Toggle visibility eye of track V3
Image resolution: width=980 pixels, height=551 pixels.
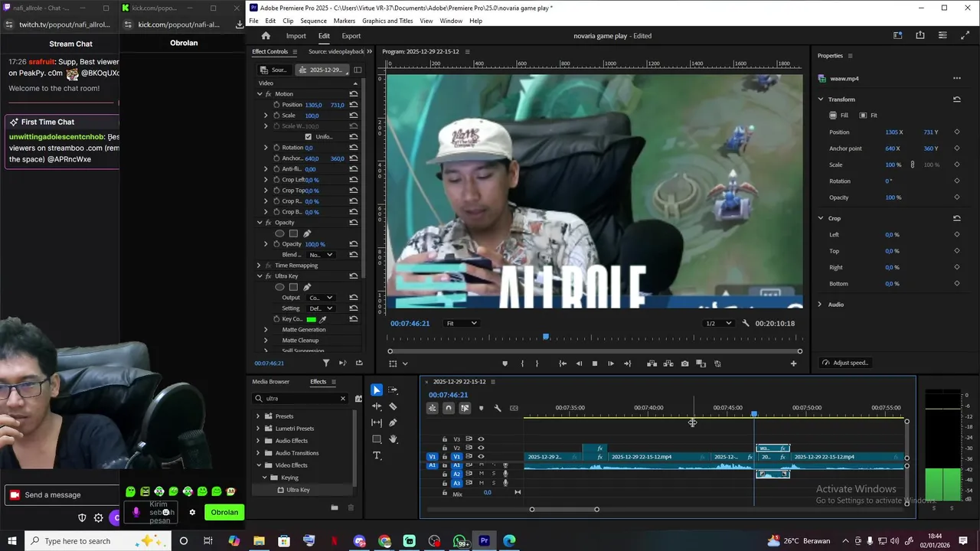tap(481, 439)
